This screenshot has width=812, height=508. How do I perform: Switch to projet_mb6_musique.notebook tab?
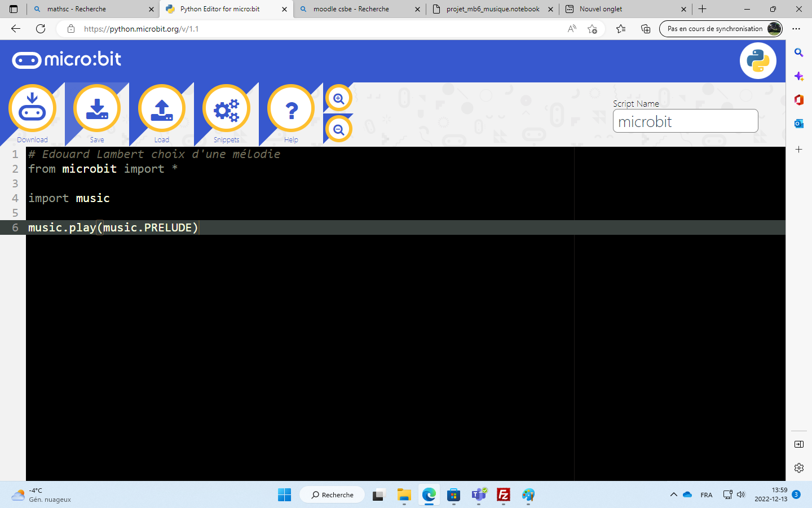pyautogui.click(x=493, y=9)
